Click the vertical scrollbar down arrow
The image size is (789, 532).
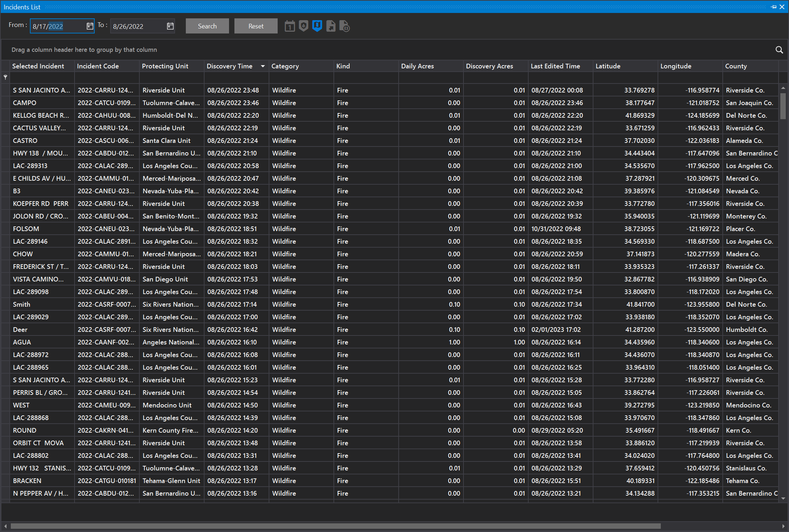click(783, 499)
